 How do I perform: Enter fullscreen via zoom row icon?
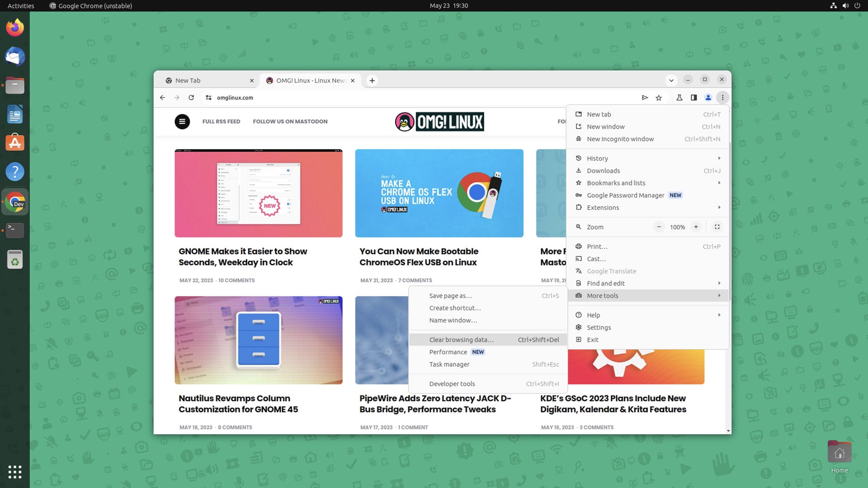[x=717, y=227]
